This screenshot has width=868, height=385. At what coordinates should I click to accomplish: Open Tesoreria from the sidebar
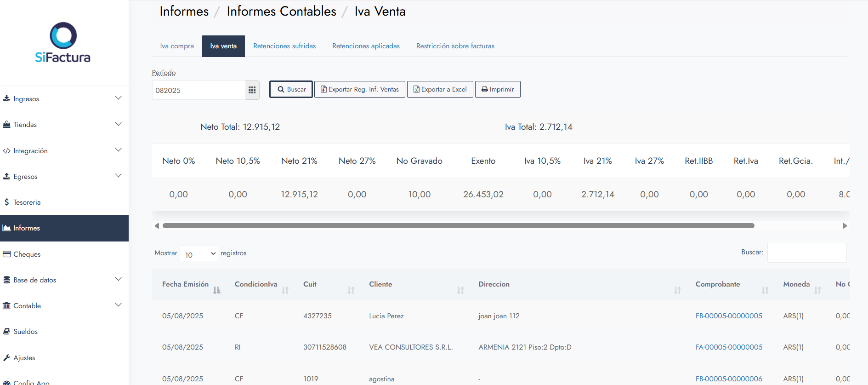coord(27,202)
